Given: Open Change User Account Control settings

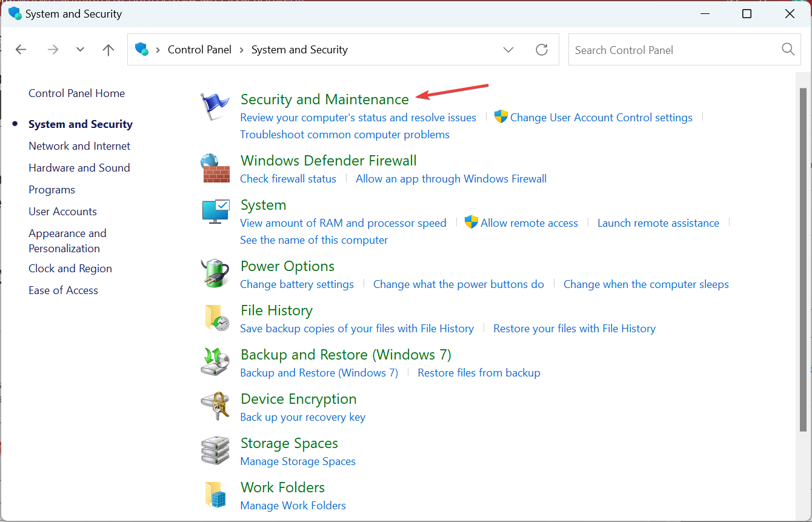Looking at the screenshot, I should [601, 118].
